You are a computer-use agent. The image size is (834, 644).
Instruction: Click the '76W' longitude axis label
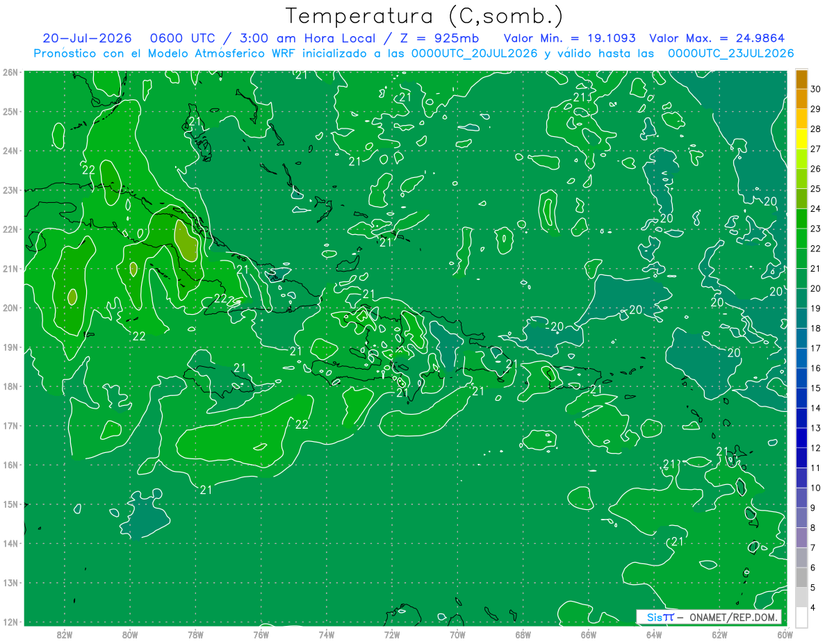[261, 634]
